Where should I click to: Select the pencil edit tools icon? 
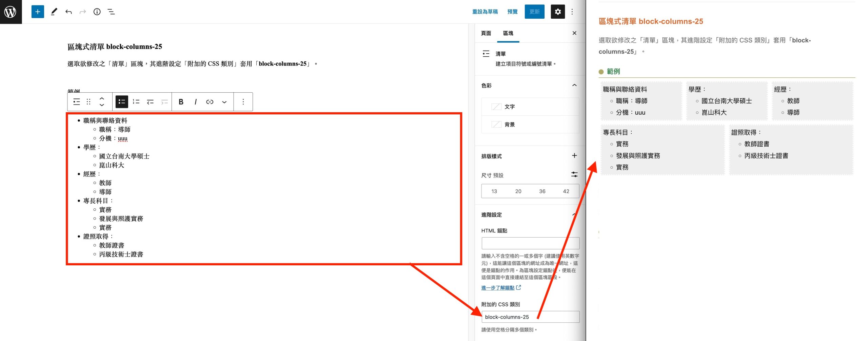point(54,12)
